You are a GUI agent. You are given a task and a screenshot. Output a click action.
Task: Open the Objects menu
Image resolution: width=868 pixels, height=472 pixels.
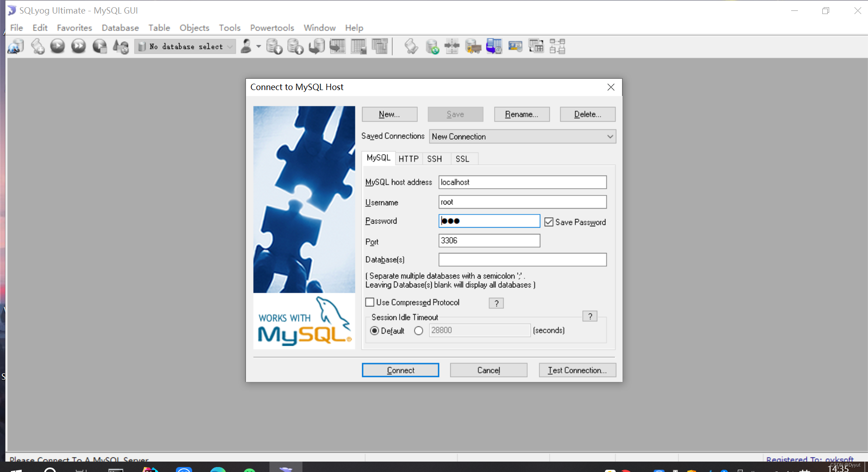(194, 28)
